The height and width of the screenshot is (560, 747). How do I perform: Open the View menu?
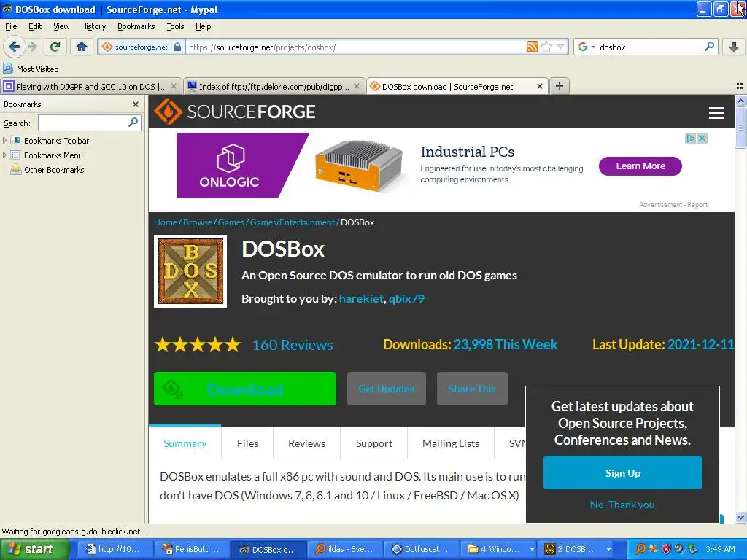coord(61,26)
